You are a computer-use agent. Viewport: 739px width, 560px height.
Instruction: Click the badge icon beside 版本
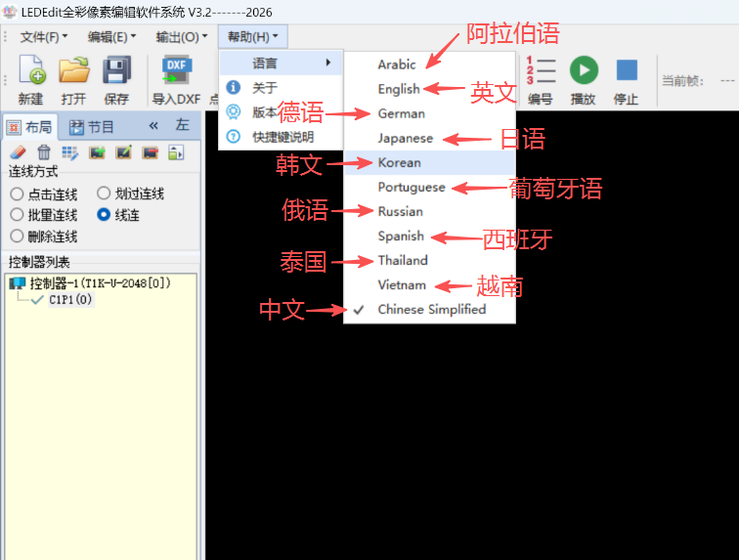click(234, 111)
